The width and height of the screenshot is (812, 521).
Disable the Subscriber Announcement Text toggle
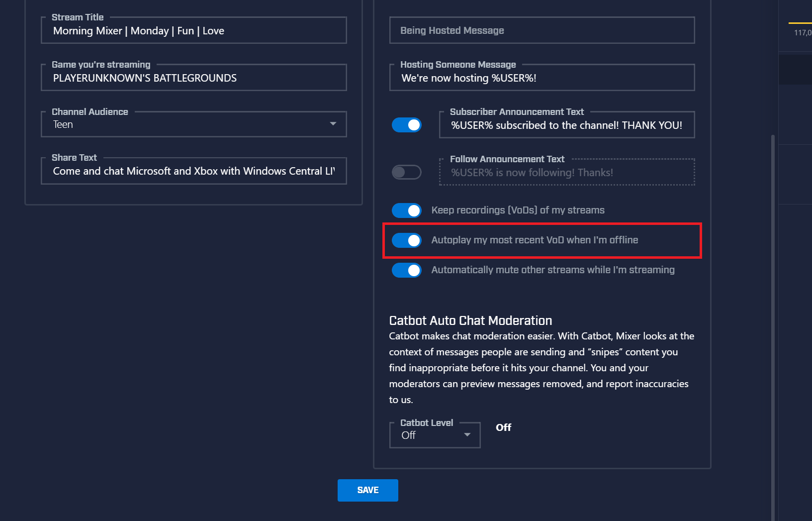[x=406, y=125]
